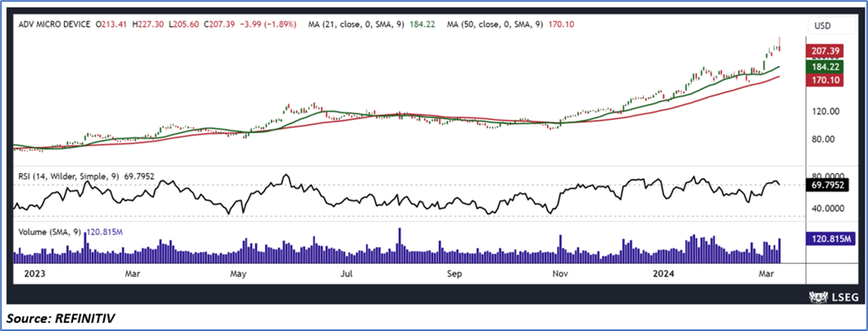
Task: Click the L205.60 low value
Action: (186, 25)
